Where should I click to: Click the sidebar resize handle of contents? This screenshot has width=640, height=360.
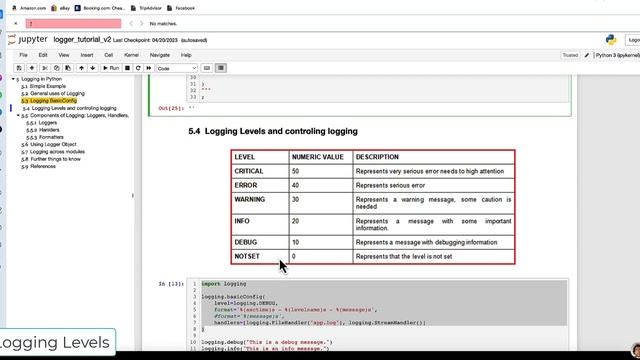133,196
